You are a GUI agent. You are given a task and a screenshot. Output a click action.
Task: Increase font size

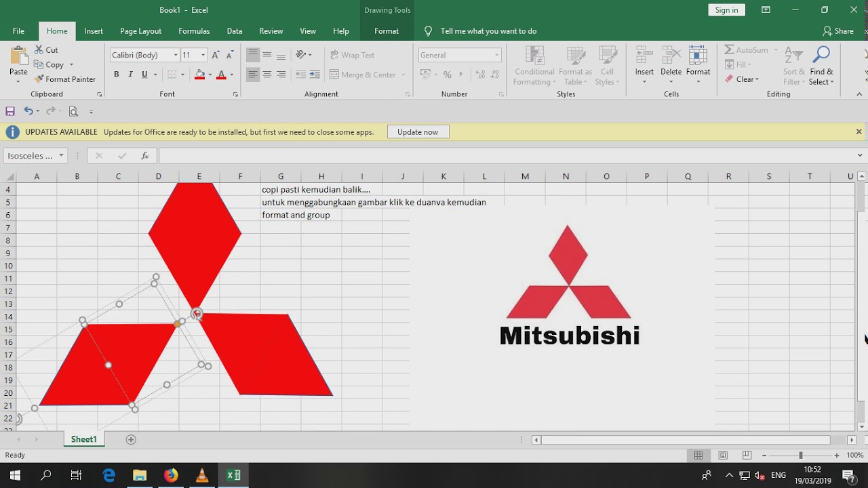pos(216,55)
